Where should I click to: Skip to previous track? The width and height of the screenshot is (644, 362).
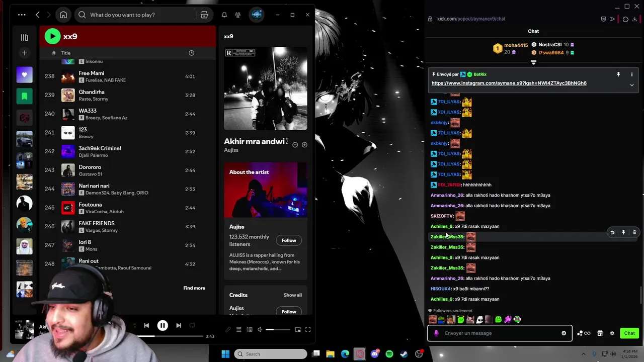pos(146,325)
